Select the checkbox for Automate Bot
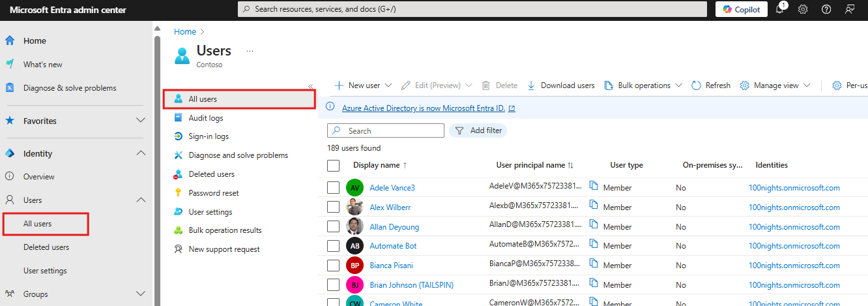Image resolution: width=868 pixels, height=306 pixels. pos(333,246)
